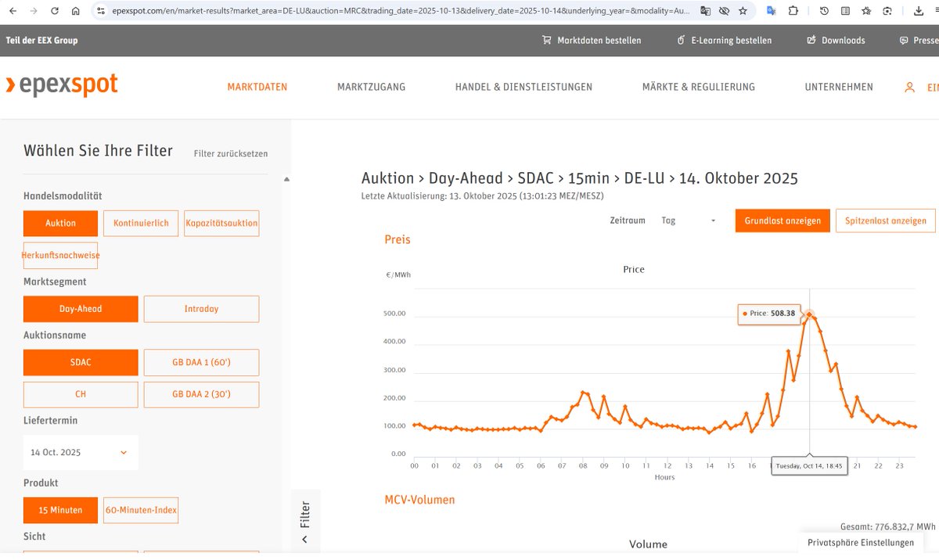Click the filter panel scroll-up arrow
The width and height of the screenshot is (939, 560).
[x=286, y=179]
